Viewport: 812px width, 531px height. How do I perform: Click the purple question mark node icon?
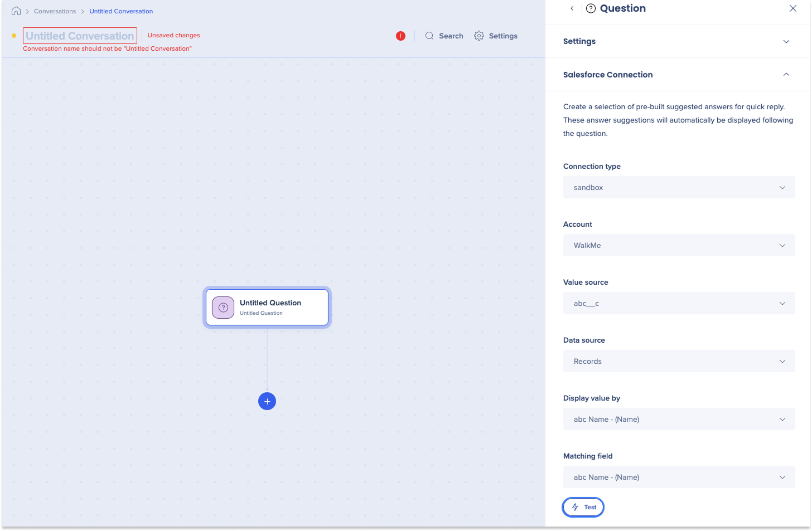(223, 308)
